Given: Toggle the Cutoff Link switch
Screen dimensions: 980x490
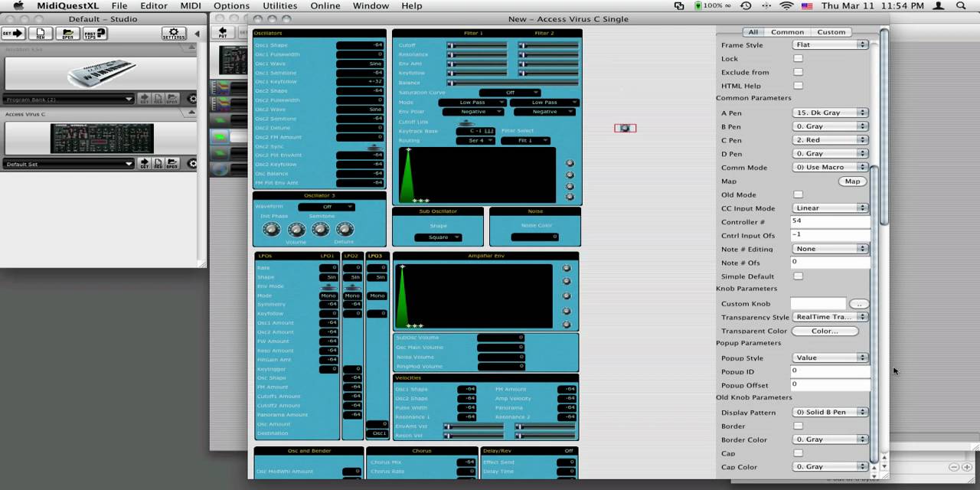Looking at the screenshot, I should pyautogui.click(x=465, y=122).
